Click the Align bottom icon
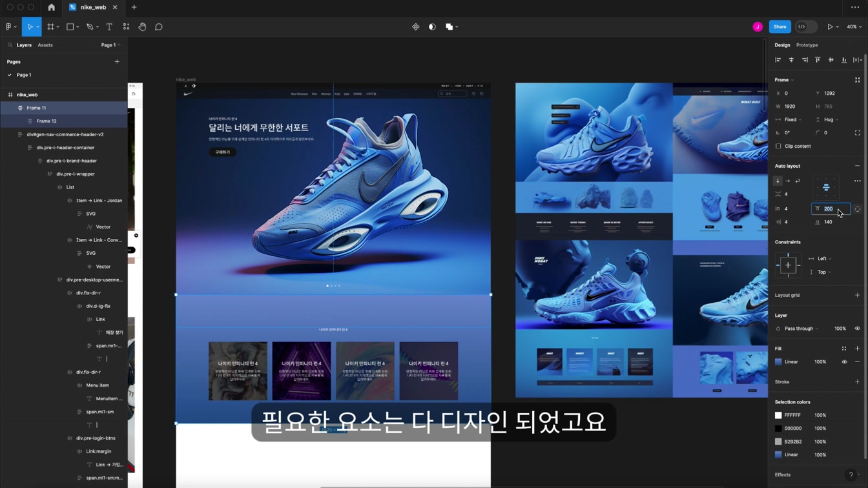The height and width of the screenshot is (488, 868). [x=844, y=60]
